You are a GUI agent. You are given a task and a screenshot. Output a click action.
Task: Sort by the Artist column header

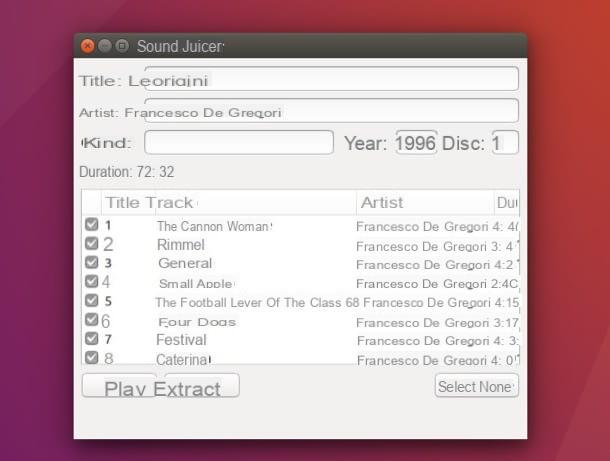click(x=425, y=203)
